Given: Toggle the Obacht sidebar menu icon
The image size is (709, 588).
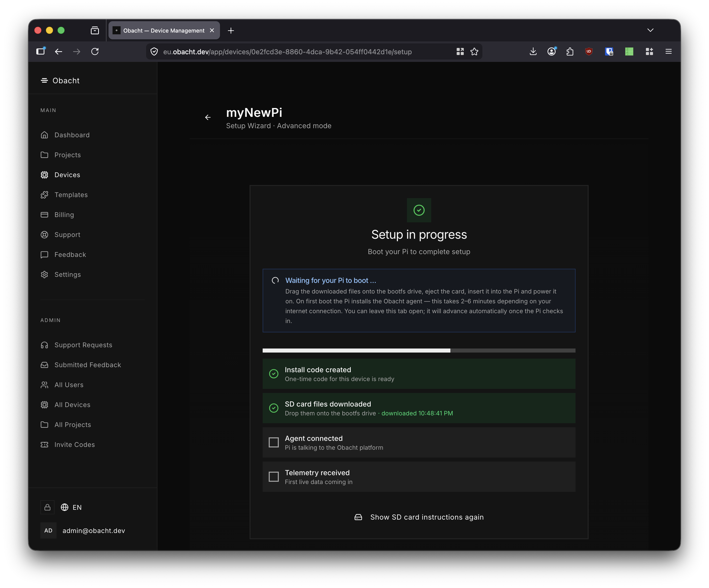Looking at the screenshot, I should tap(44, 81).
